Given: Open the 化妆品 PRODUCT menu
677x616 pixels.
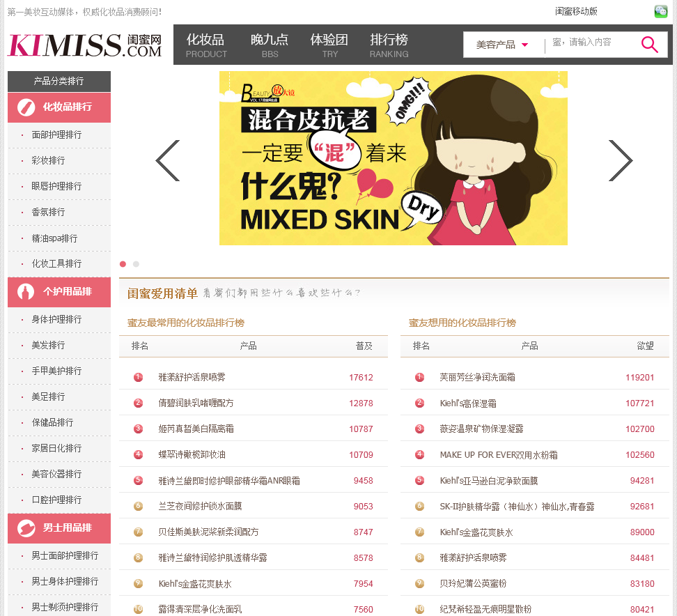Looking at the screenshot, I should (206, 45).
